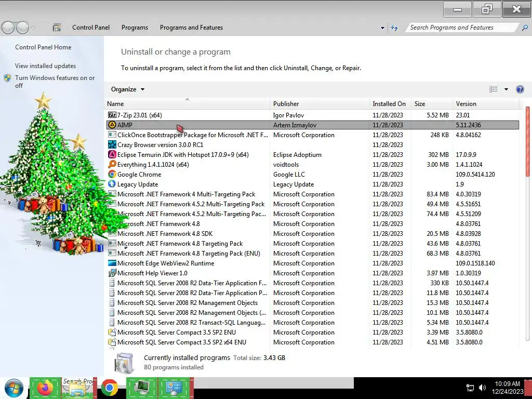Click the Crazy Browser star icon
The width and height of the screenshot is (532, 399).
[112, 144]
